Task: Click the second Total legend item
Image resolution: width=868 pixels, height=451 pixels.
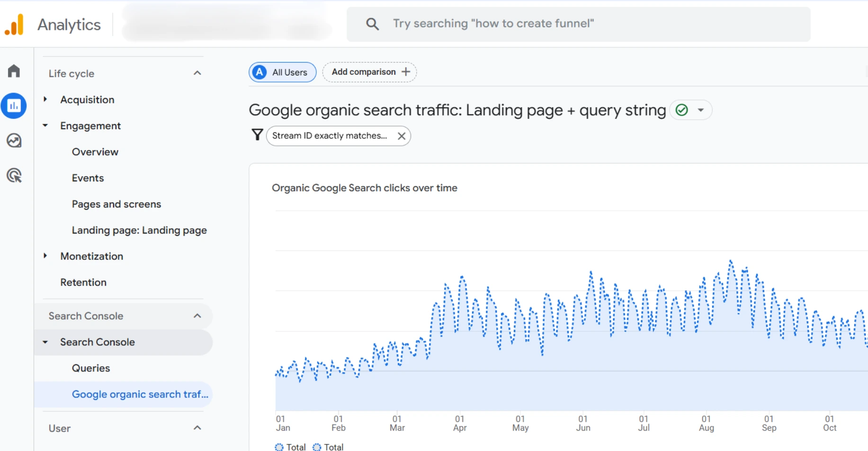Action: (x=328, y=447)
